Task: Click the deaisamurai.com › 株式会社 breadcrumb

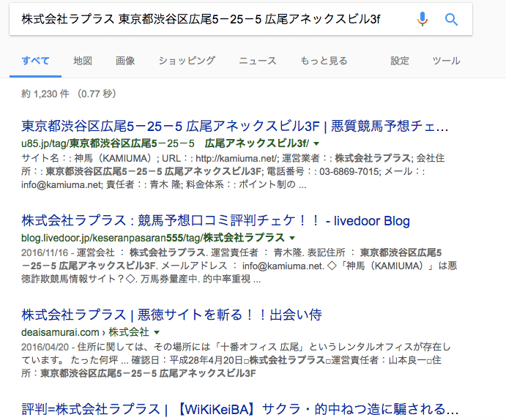Action: pos(85,332)
